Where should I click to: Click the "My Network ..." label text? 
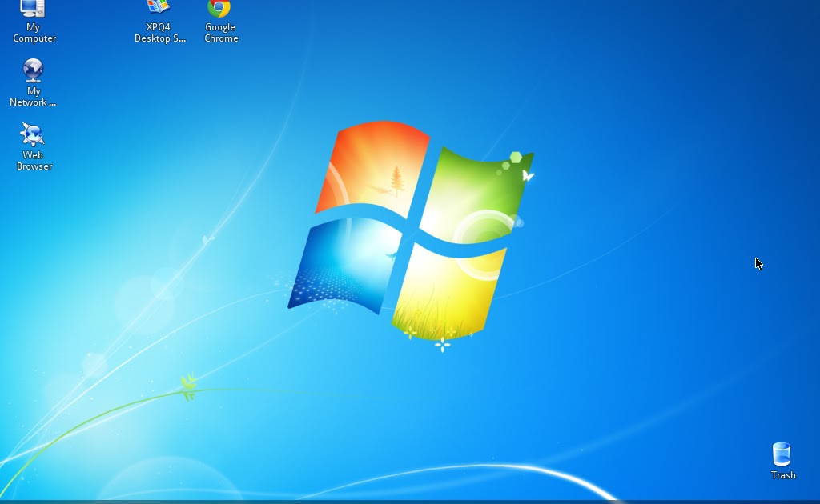click(33, 97)
